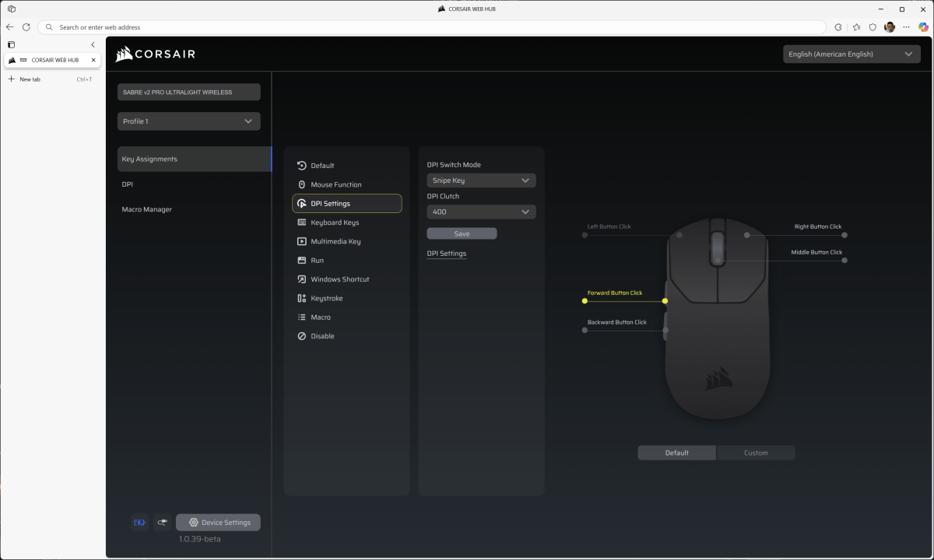Select the Backward Button Click marker
Viewport: 934px width, 560px height.
click(x=585, y=331)
